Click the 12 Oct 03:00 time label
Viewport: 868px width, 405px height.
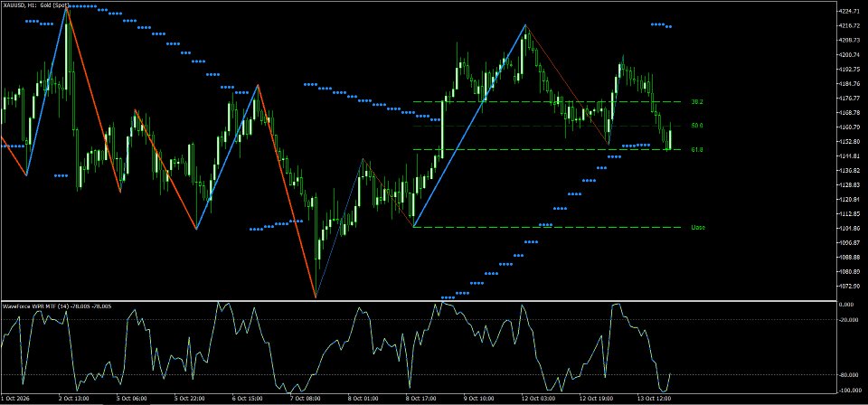(537, 398)
